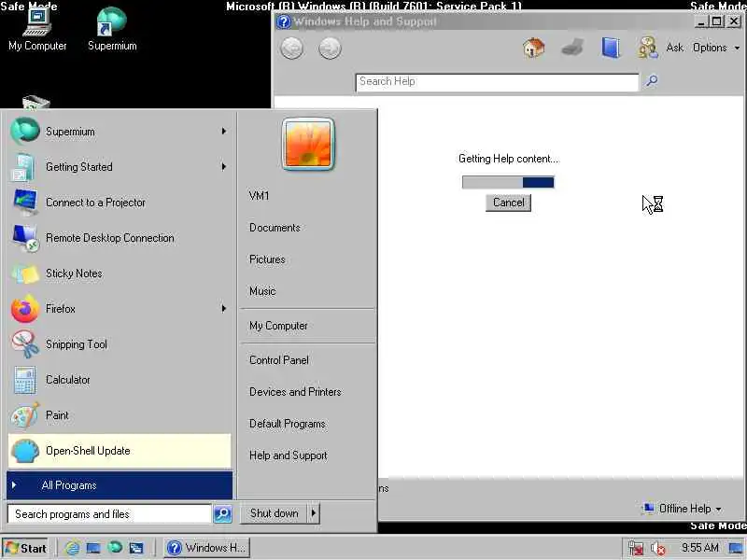Open Paint from the Start menu
Viewport: 747px width, 560px height.
pyautogui.click(x=120, y=414)
